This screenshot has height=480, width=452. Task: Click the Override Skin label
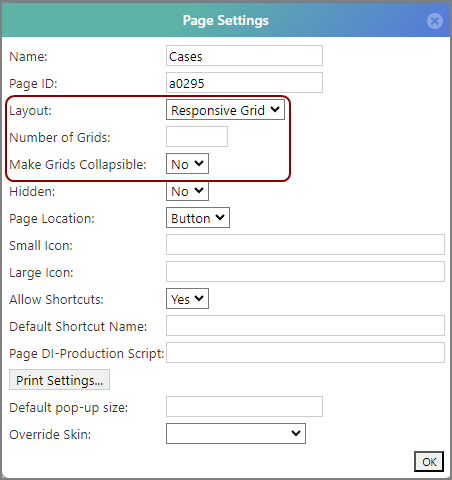pyautogui.click(x=50, y=435)
